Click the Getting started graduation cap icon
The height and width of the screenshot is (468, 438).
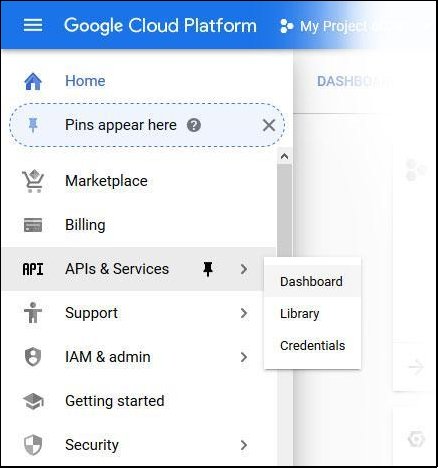33,401
